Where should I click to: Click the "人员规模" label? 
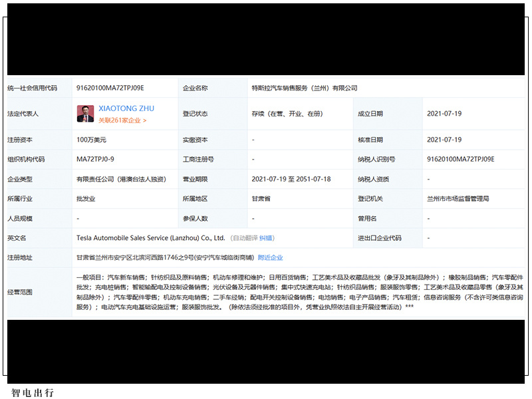[20, 219]
